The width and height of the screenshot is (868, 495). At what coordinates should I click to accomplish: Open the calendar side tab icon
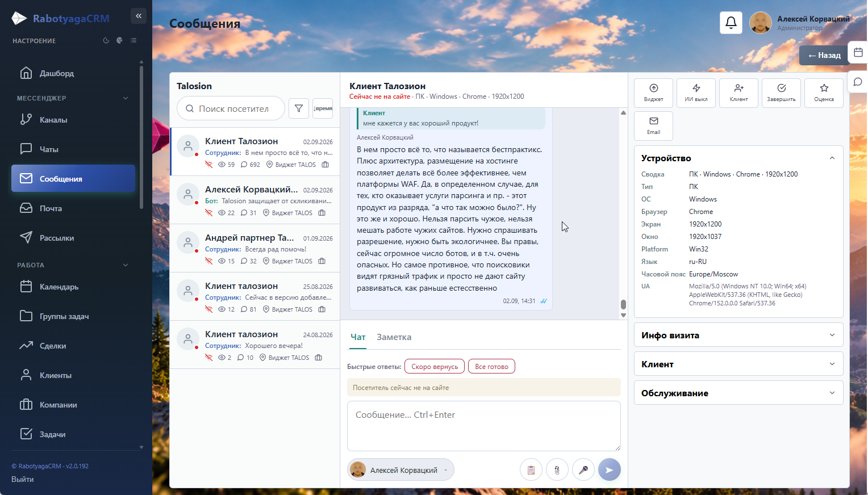[858, 52]
